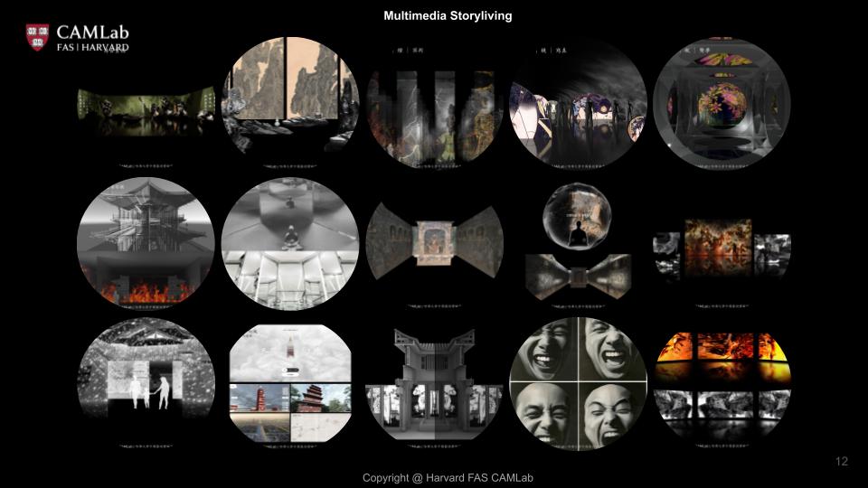Open the bowtie-shaped cave shrine image
The height and width of the screenshot is (488, 868).
(x=435, y=239)
